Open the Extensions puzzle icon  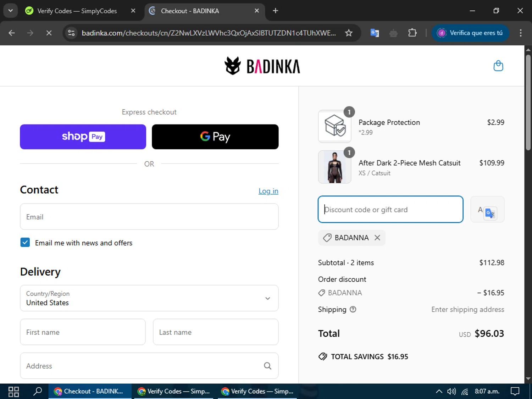click(412, 33)
